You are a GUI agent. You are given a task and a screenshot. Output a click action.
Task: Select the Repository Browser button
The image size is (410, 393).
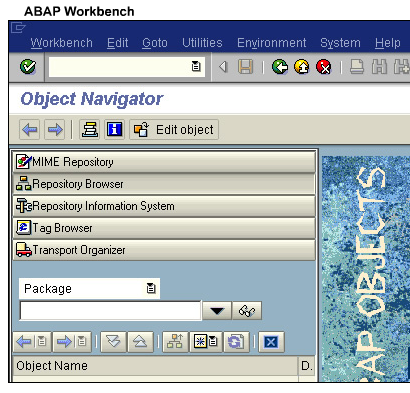point(164,184)
